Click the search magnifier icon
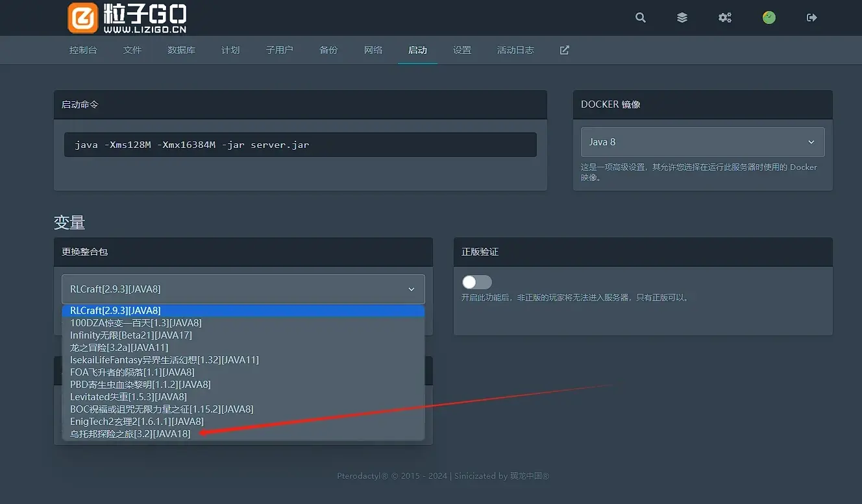 [641, 18]
